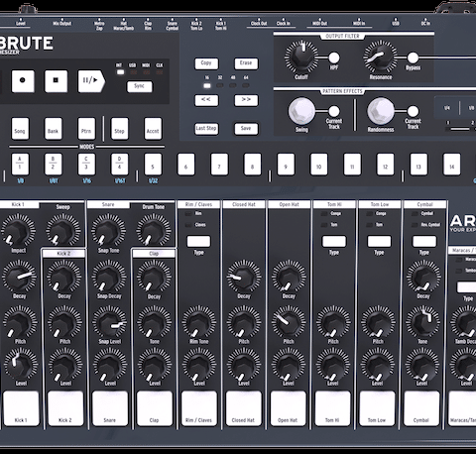Viewport: 476px width, 454px height.
Task: Toggle step button 9
Action: [286, 165]
